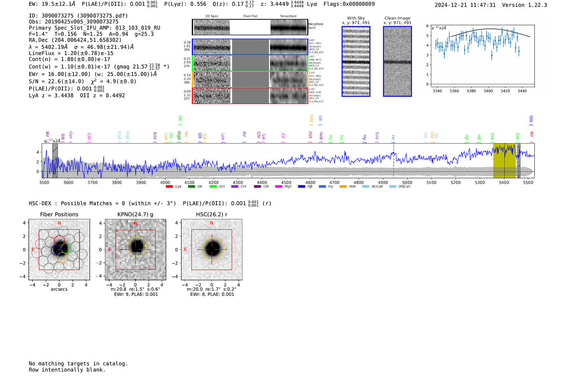576x392 pixels.
Task: Click the RA,Dec coordinates line
Action: [x=75, y=40]
